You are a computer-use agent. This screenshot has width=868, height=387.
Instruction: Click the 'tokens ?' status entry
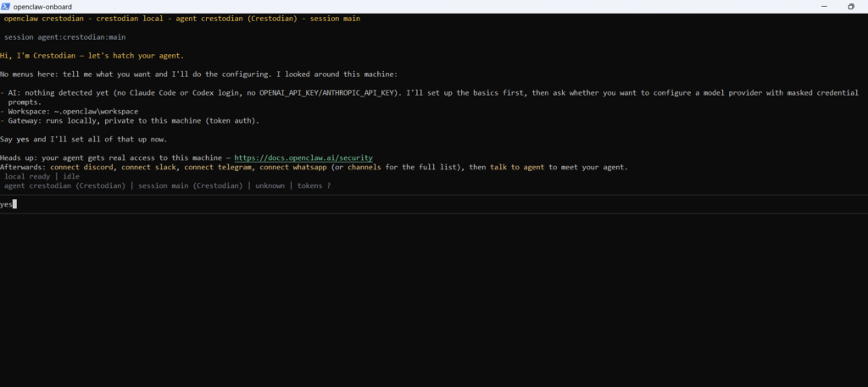[314, 185]
